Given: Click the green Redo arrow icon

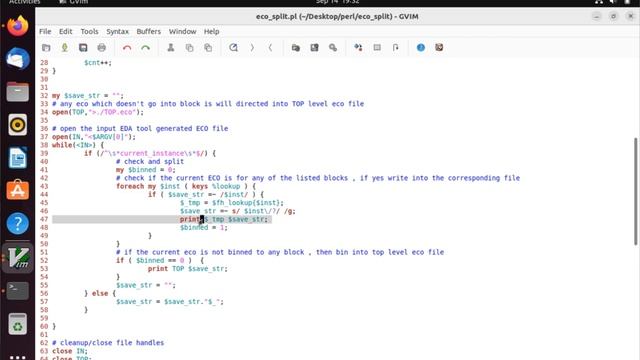Looking at the screenshot, I should point(145,48).
